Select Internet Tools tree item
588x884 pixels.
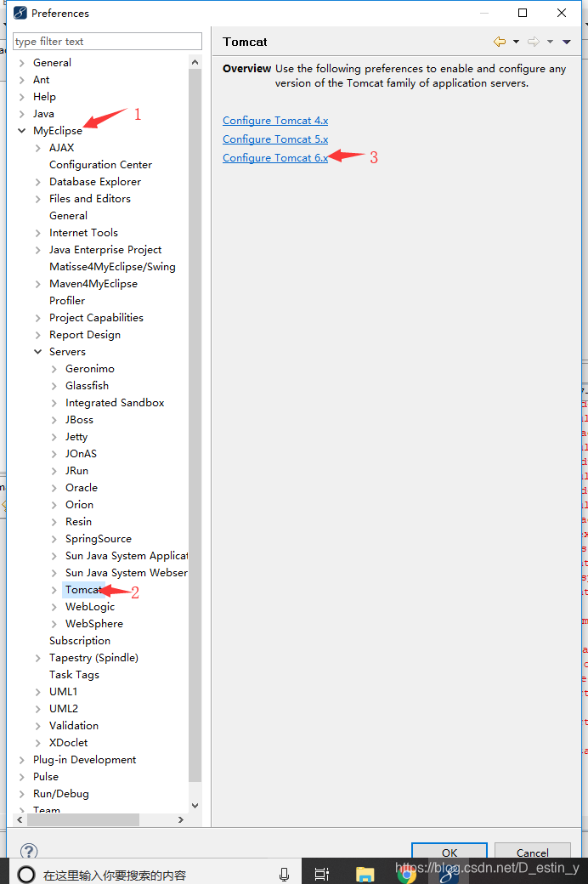(83, 232)
